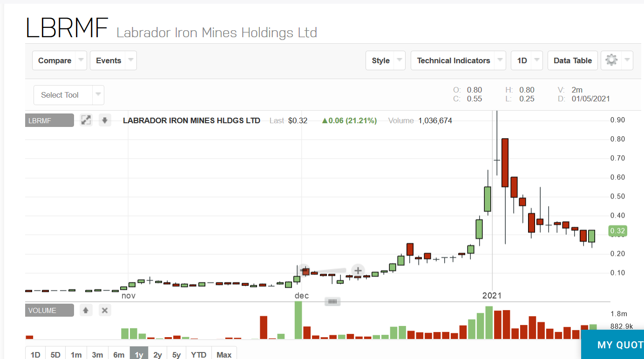
Task: Click the MY QUOTE button
Action: [619, 345]
